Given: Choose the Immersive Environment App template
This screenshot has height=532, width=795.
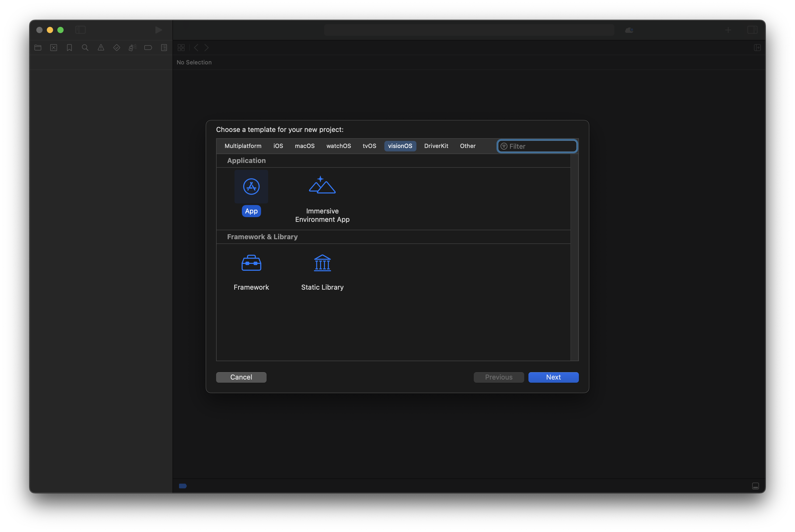Looking at the screenshot, I should (322, 186).
